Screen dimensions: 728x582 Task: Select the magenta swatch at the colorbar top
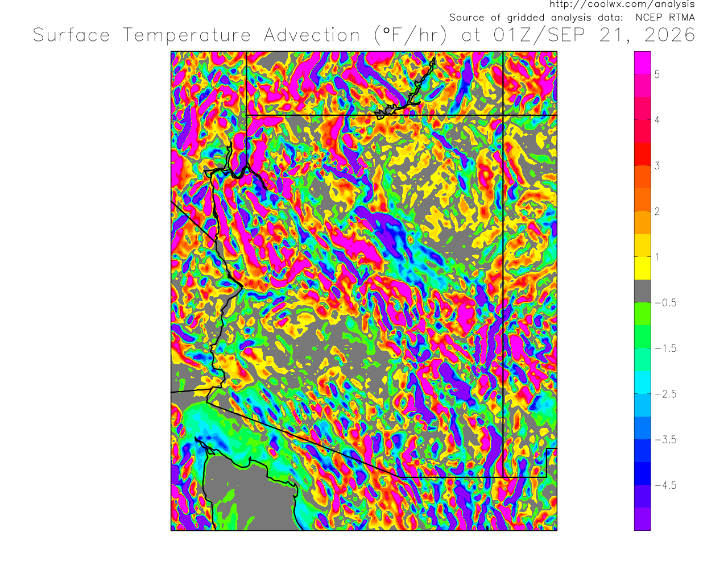[643, 63]
